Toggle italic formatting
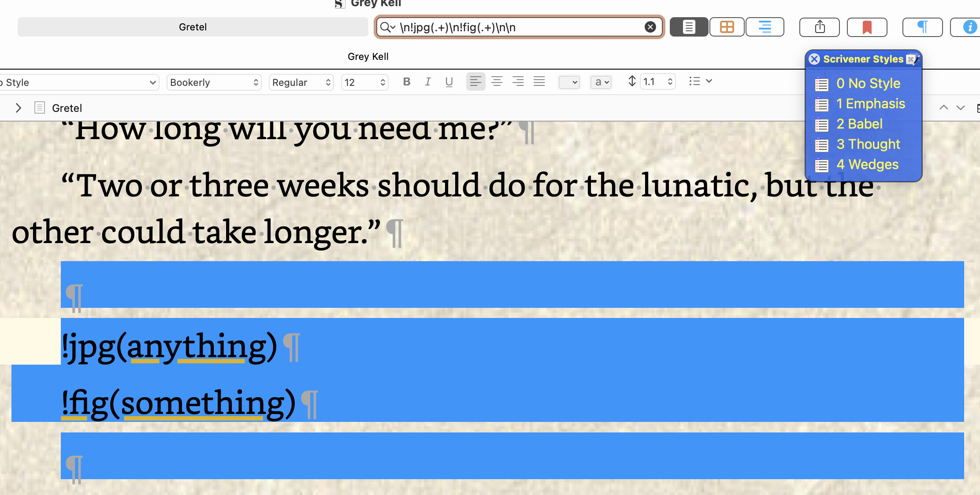Image resolution: width=980 pixels, height=495 pixels. coord(427,81)
